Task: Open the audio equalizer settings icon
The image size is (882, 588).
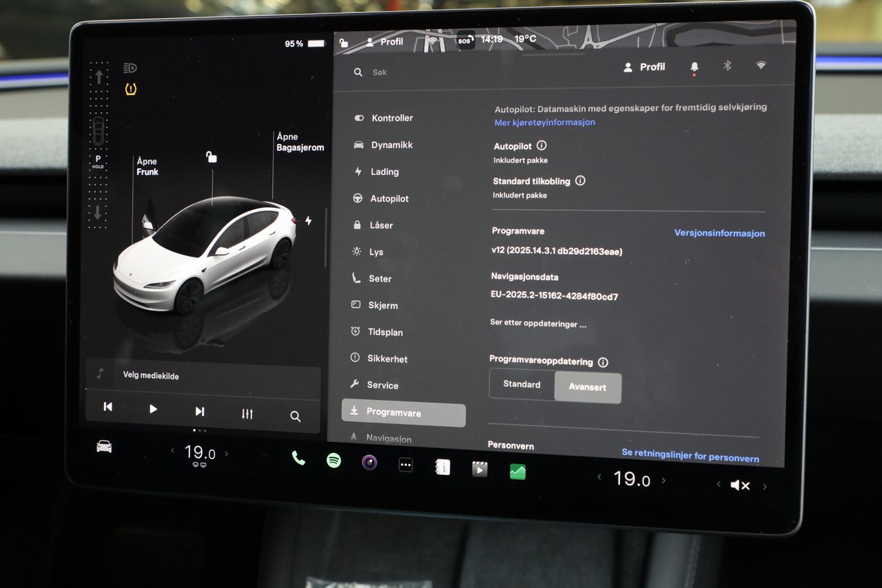Action: pos(247,414)
